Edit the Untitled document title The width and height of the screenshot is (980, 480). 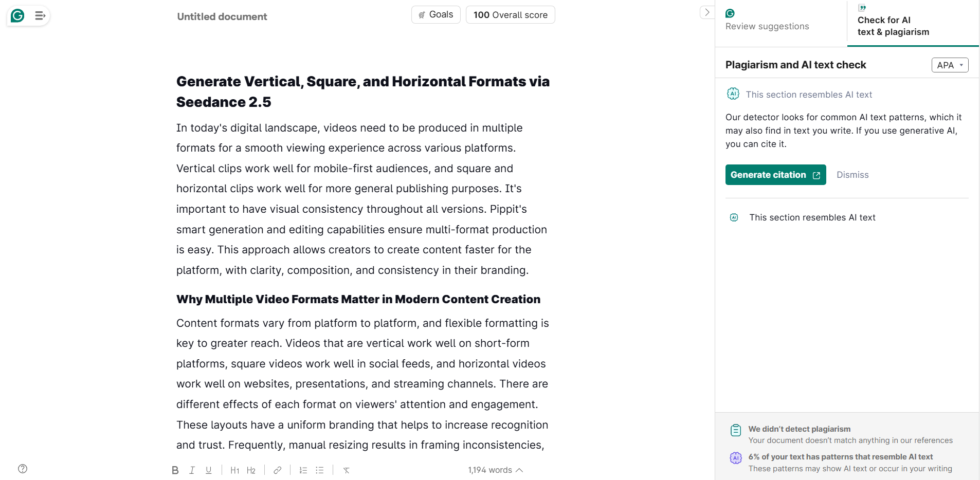click(222, 16)
